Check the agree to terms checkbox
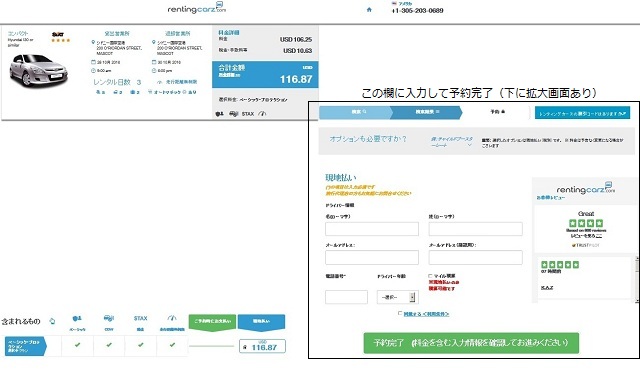This screenshot has height=384, width=640. 400,313
